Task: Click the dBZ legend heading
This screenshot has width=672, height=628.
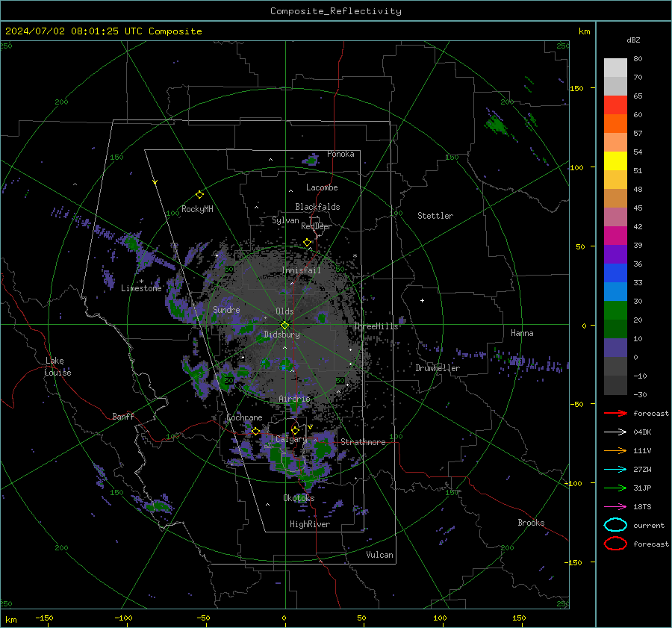Action: click(633, 40)
